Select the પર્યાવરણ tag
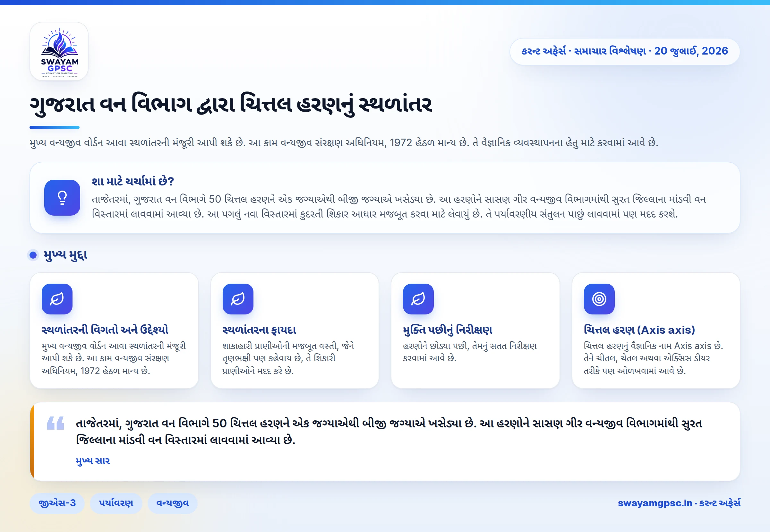770x532 pixels. pos(116,503)
